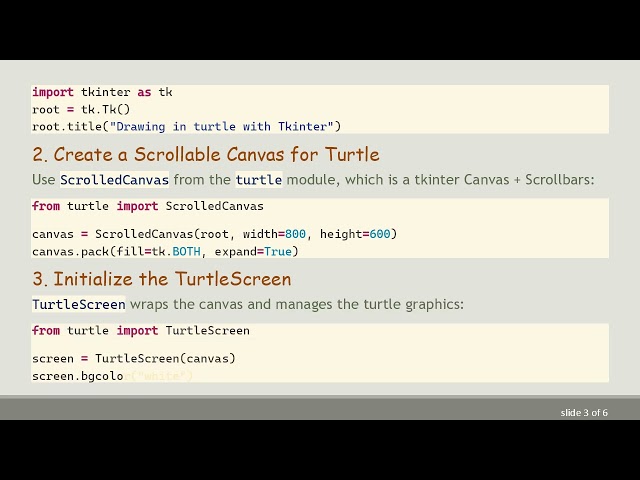Click the partially typed 'screen.bgcolo' line
Viewport: 640px width, 480px height.
click(78, 376)
